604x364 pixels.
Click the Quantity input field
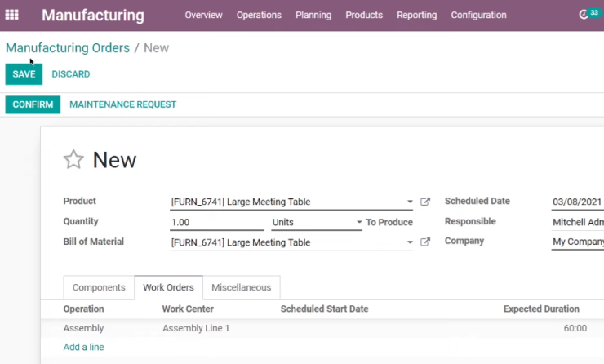point(217,222)
